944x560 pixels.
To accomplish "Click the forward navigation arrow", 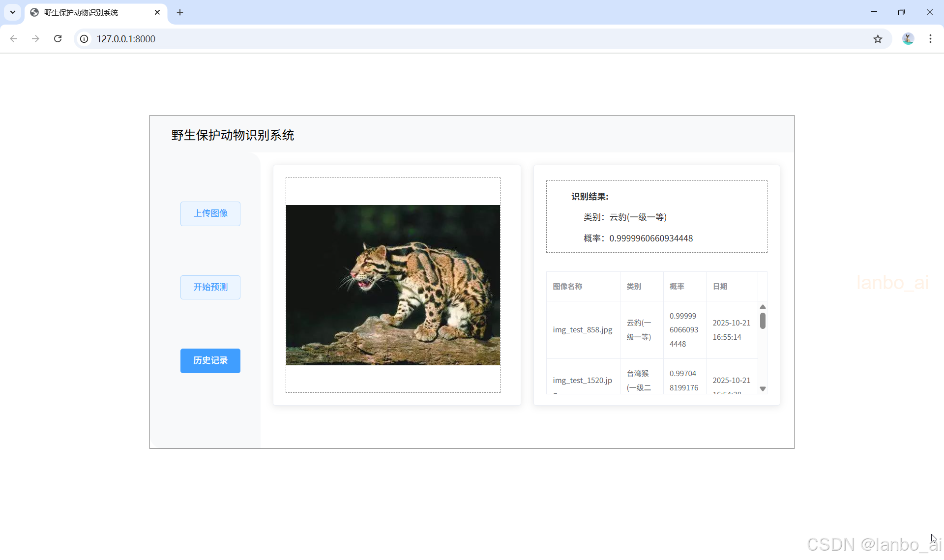I will pos(35,39).
